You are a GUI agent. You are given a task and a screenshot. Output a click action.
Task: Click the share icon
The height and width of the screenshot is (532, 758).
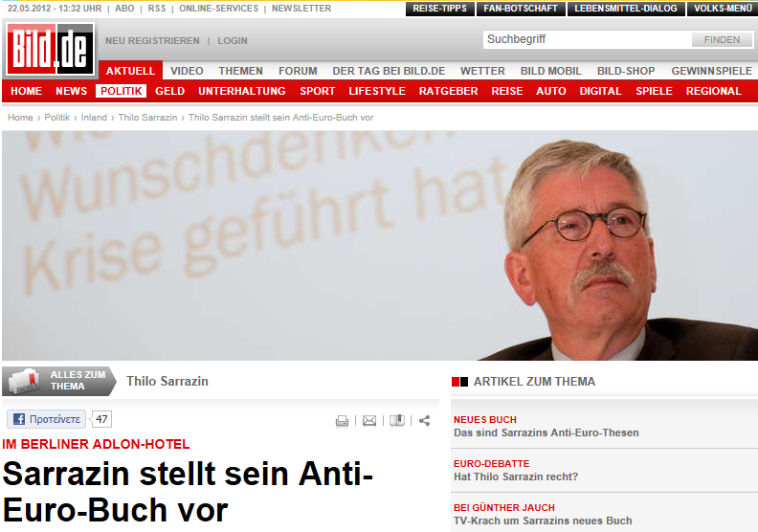(x=424, y=420)
